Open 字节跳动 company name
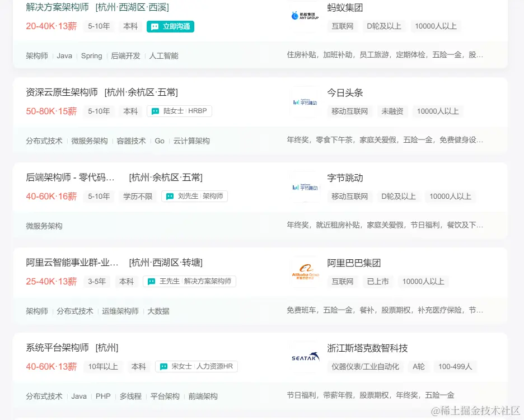The height and width of the screenshot is (420, 524). point(345,178)
